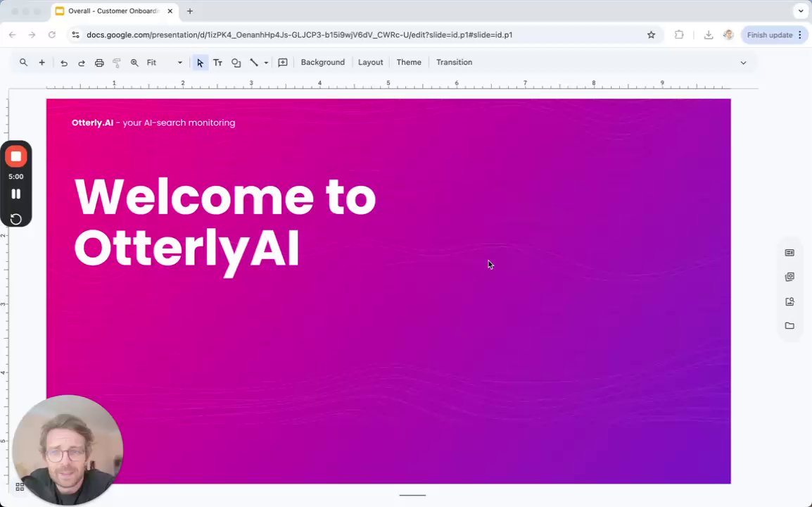The image size is (812, 507).
Task: Open the browser profile avatar
Action: tap(728, 35)
